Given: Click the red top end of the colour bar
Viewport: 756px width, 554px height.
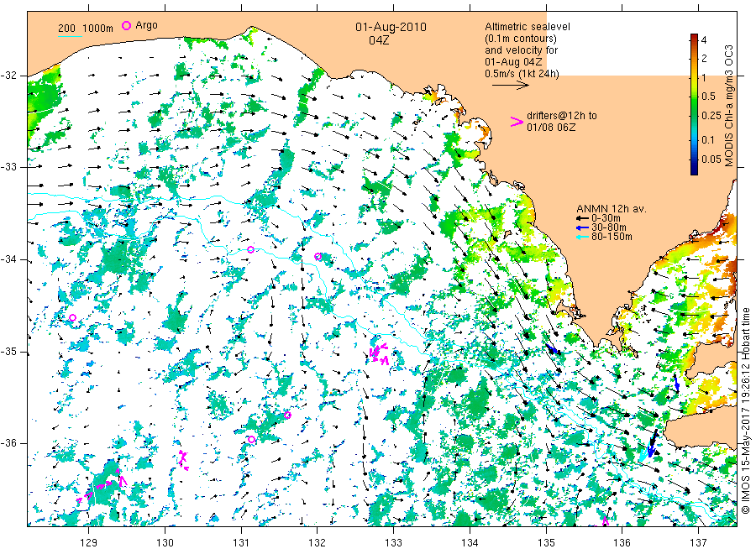Looking at the screenshot, I should click(694, 37).
